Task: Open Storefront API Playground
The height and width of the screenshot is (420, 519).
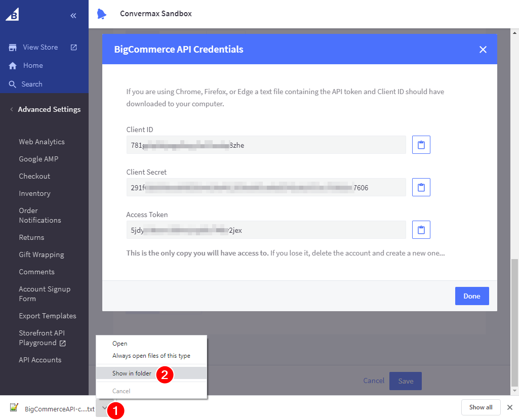Action: 42,338
